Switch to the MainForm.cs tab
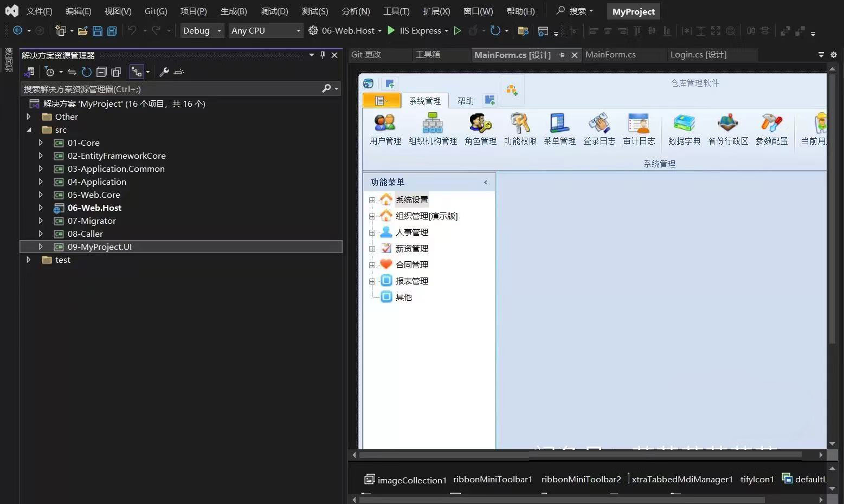This screenshot has height=504, width=844. 610,55
